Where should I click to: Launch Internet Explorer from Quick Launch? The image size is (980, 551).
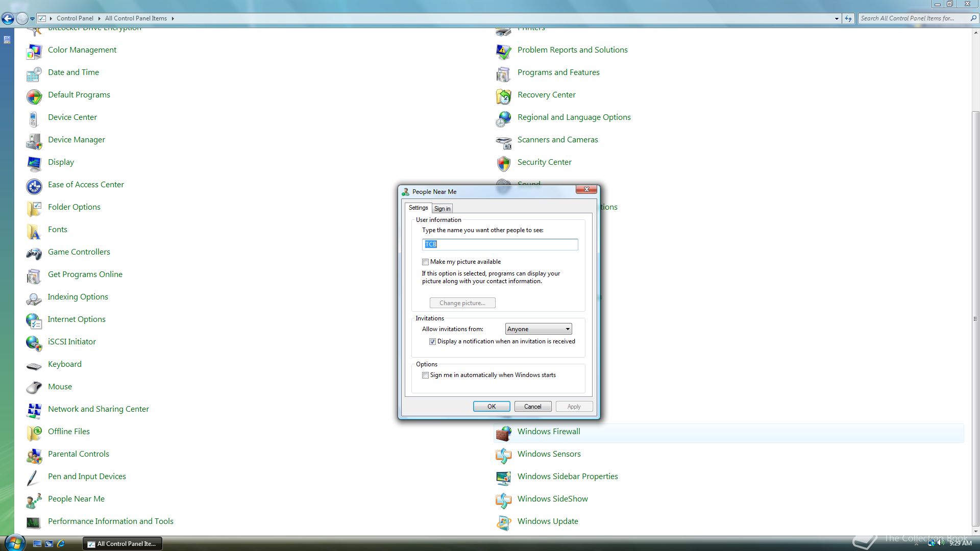[x=61, y=544]
